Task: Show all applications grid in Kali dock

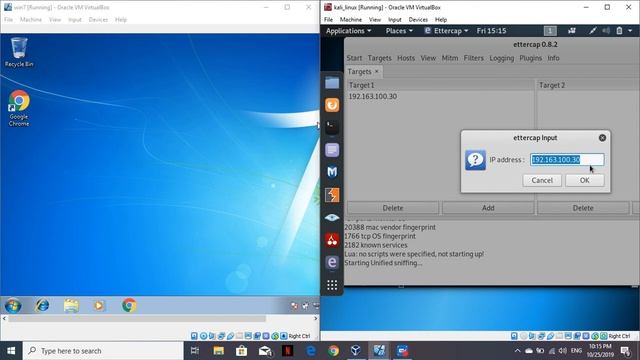Action: pyautogui.click(x=332, y=285)
